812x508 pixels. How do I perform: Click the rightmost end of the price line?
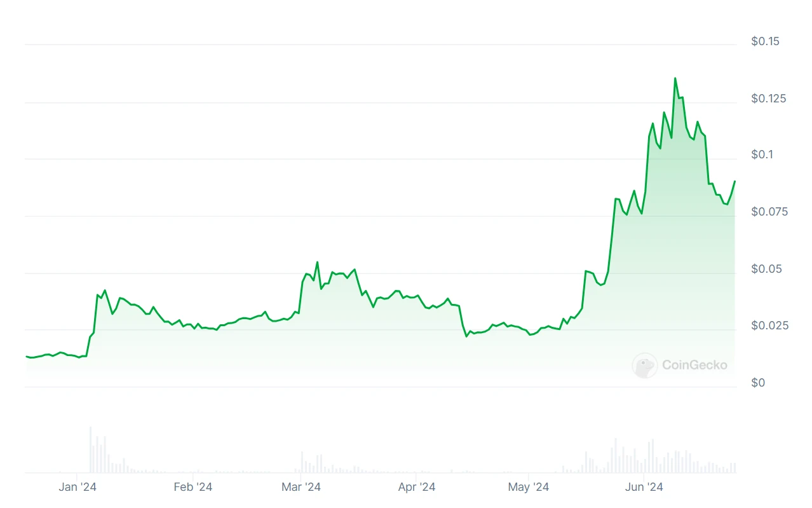point(734,181)
